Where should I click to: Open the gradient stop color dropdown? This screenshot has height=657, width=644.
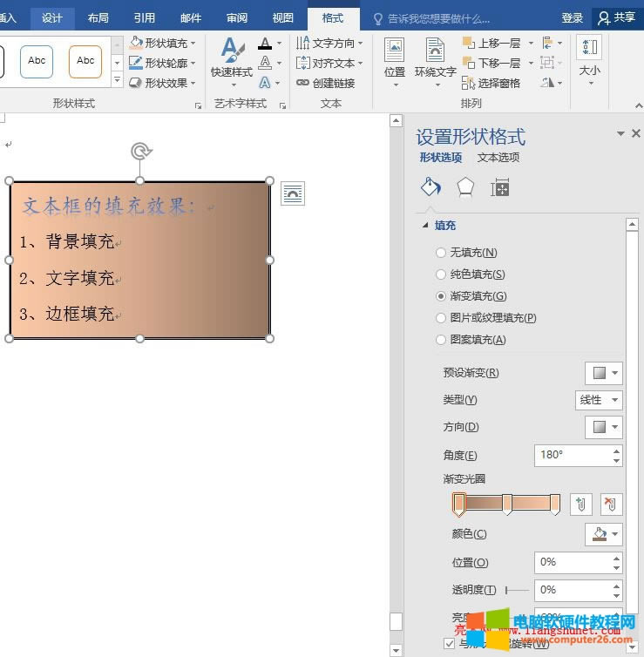click(x=604, y=534)
